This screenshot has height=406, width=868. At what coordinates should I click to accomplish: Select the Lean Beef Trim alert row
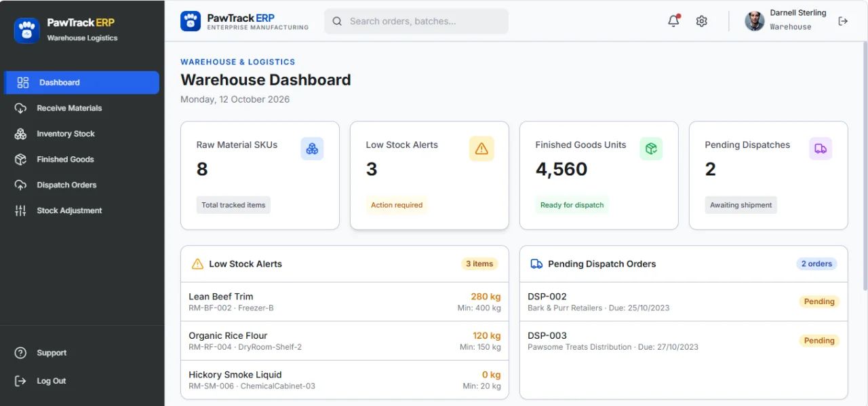click(x=344, y=301)
